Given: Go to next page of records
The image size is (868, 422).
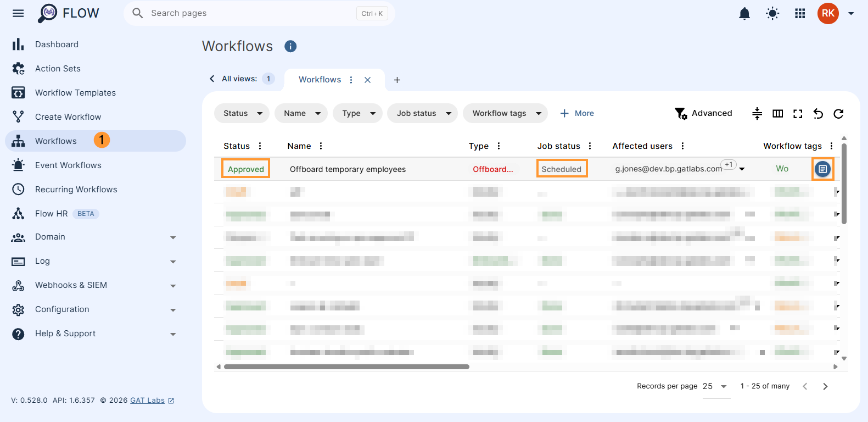Looking at the screenshot, I should 825,386.
